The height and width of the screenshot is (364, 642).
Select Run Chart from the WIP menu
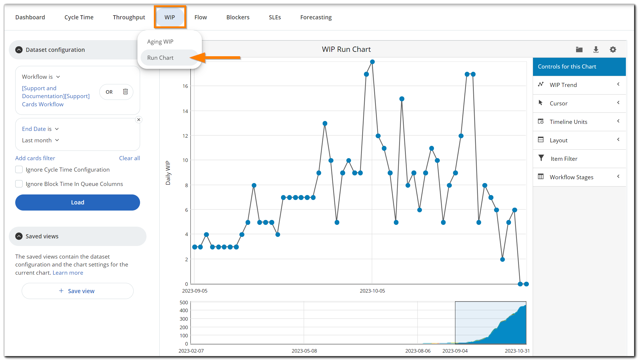160,57
